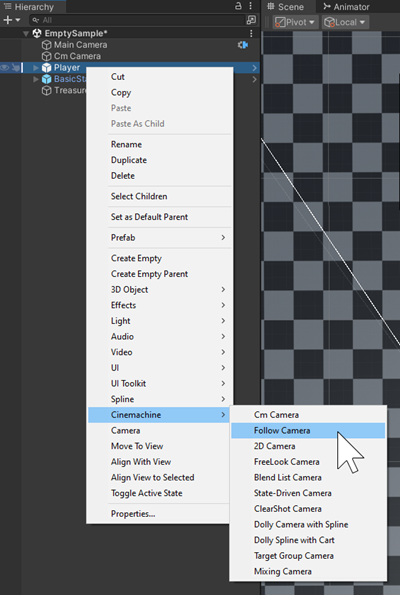Choose Cut from the context menu
This screenshot has height=595, width=400.
[160, 77]
